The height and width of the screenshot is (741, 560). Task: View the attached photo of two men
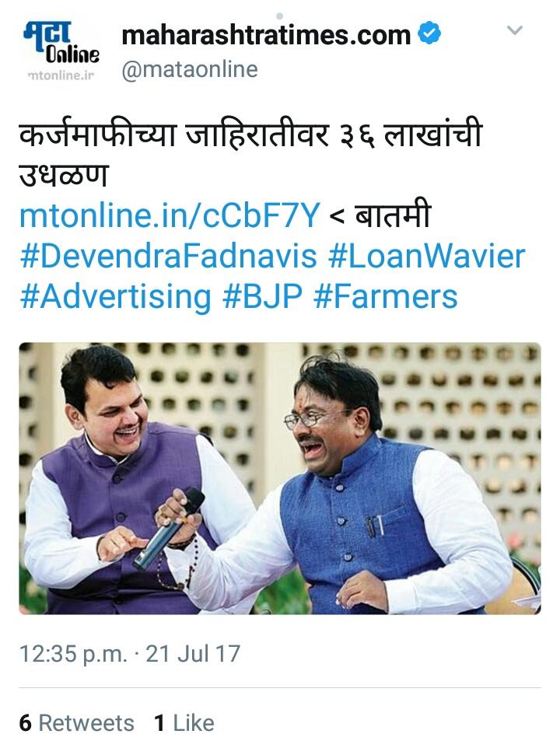click(280, 478)
